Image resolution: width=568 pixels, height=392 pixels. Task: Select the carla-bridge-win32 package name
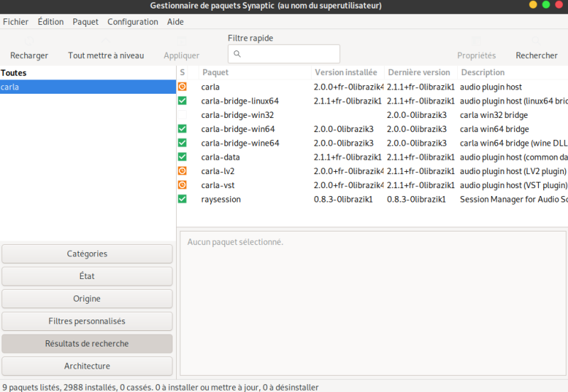click(237, 115)
